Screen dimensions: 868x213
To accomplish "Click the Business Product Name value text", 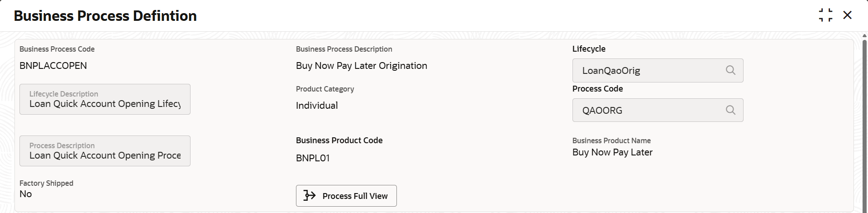I will click(612, 152).
